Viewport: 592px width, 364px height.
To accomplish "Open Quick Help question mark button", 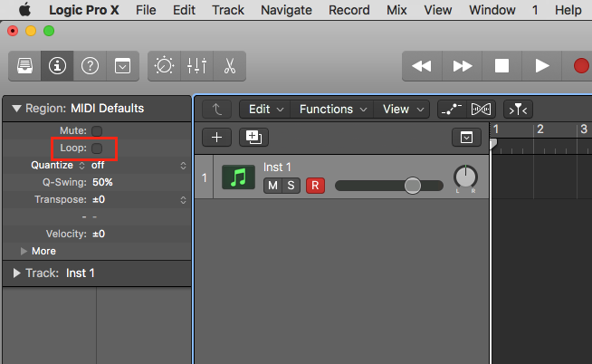I will pos(90,66).
